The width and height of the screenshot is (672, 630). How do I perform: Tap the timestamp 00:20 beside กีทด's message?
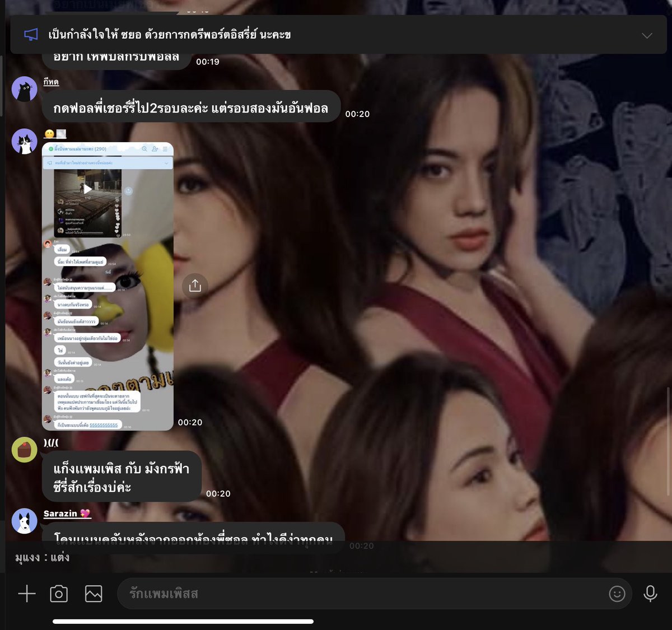(357, 114)
